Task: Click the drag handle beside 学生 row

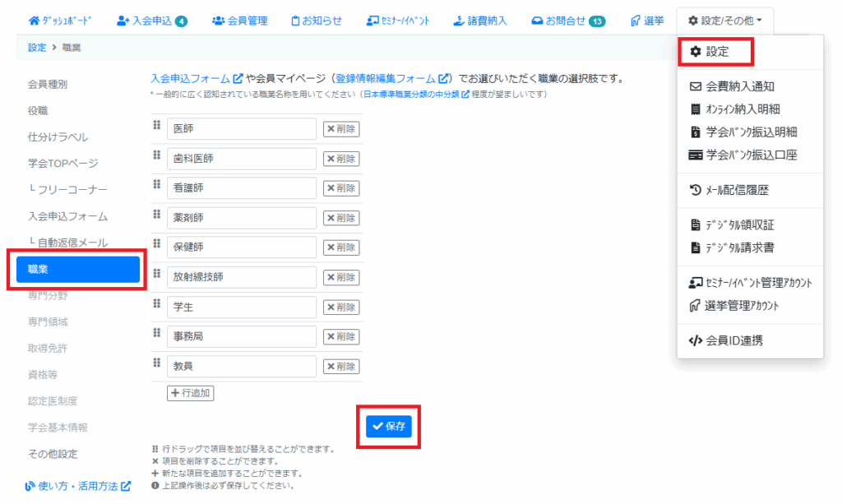Action: click(x=156, y=303)
